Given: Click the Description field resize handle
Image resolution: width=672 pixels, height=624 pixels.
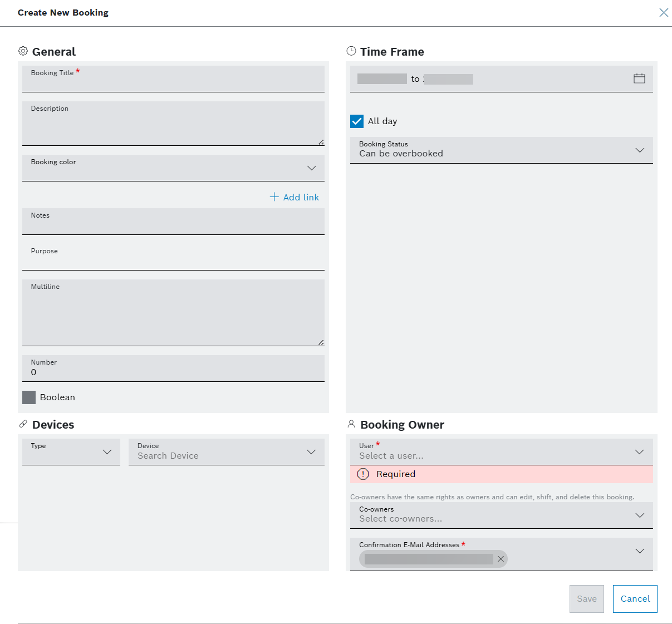Looking at the screenshot, I should [x=321, y=143].
